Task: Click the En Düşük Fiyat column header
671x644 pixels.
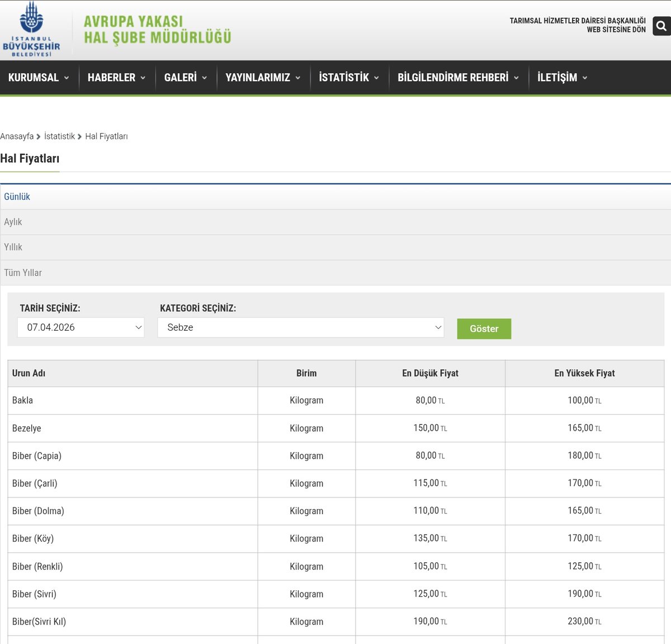Action: pyautogui.click(x=430, y=373)
